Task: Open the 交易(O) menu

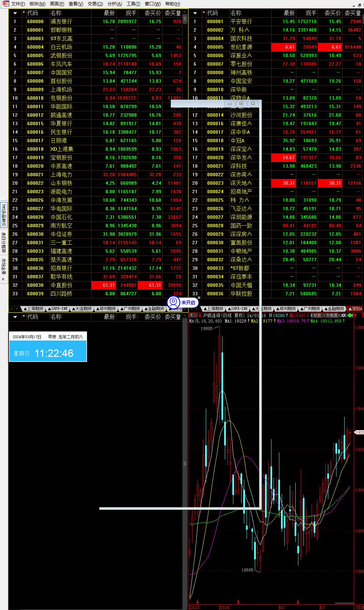Action: coord(95,4)
